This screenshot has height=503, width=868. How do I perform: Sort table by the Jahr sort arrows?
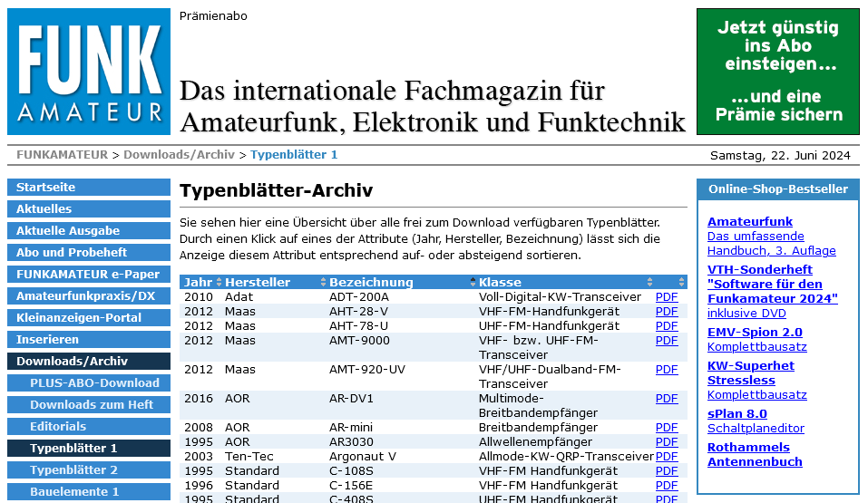[x=219, y=282]
